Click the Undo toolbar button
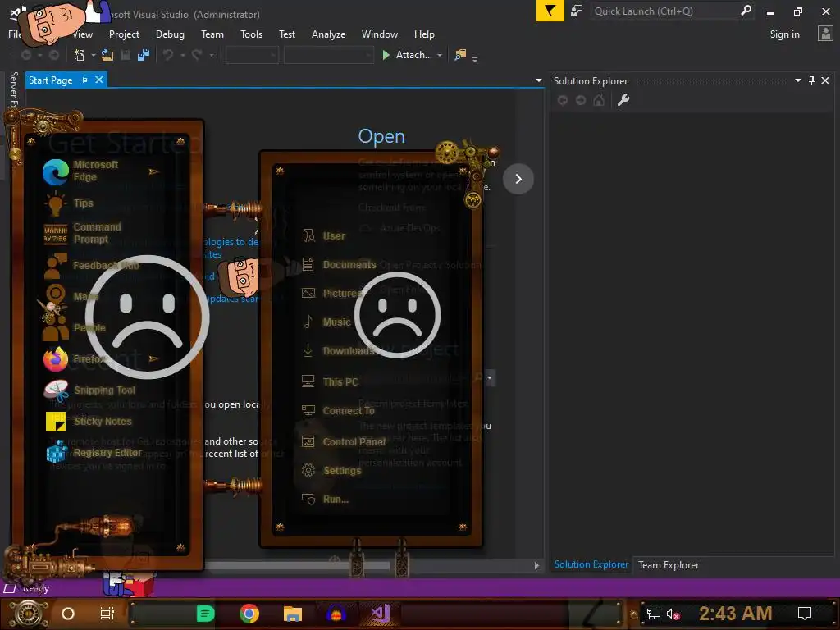Viewport: 840px width, 630px height. pyautogui.click(x=168, y=55)
